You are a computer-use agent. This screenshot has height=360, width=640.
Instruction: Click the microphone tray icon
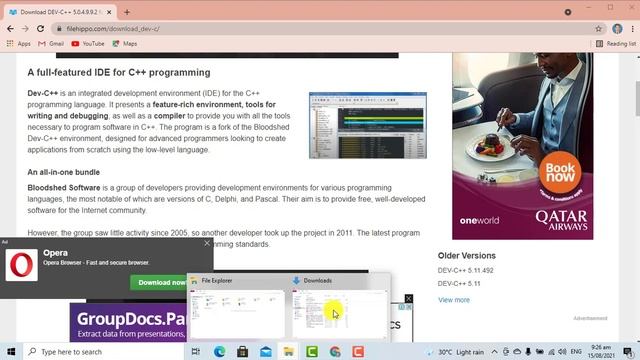coord(528,352)
